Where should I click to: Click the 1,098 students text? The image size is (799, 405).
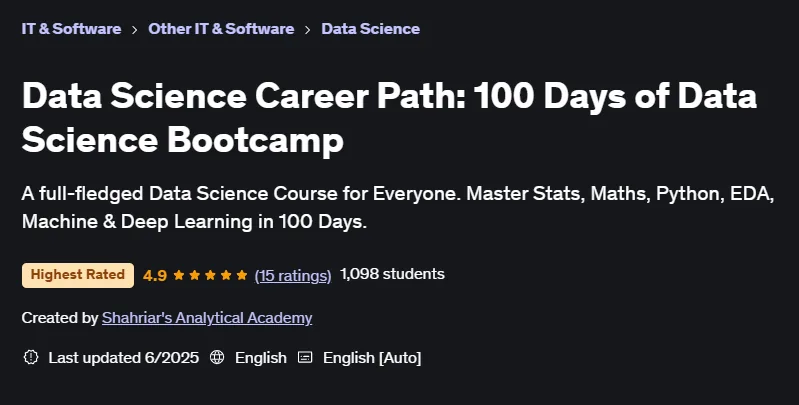392,274
